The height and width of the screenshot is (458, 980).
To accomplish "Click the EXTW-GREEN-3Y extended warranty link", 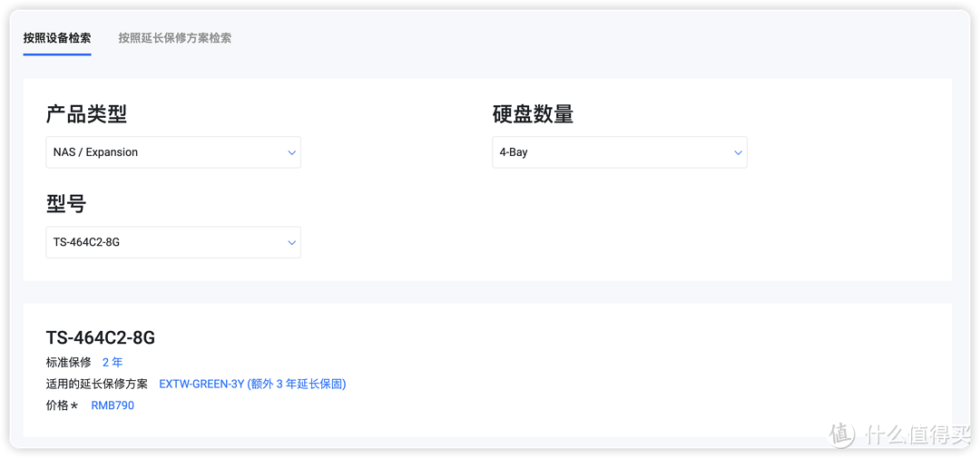I will pyautogui.click(x=252, y=384).
